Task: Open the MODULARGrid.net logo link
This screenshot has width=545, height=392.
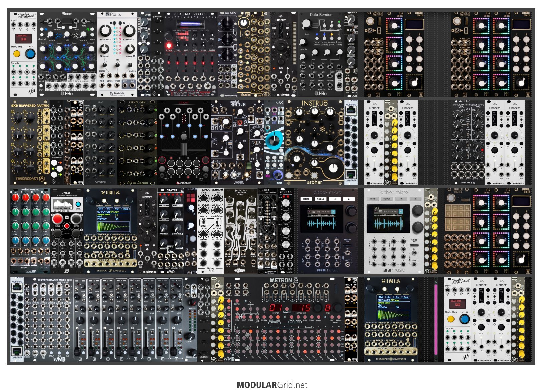Action: [x=272, y=385]
